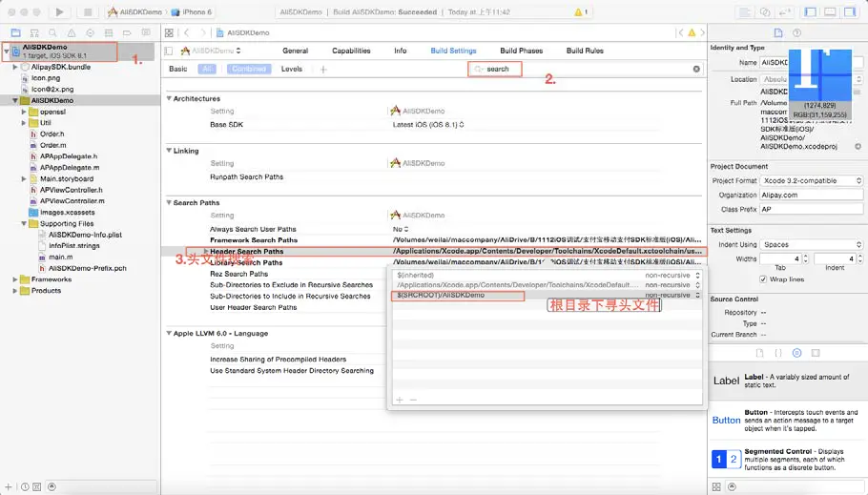Expand the AlipaySDK.bundle item

point(15,67)
